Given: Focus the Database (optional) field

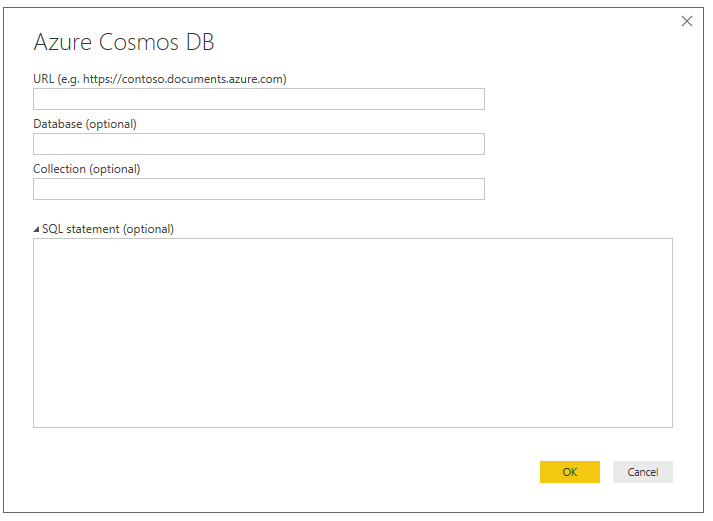Looking at the screenshot, I should click(259, 144).
